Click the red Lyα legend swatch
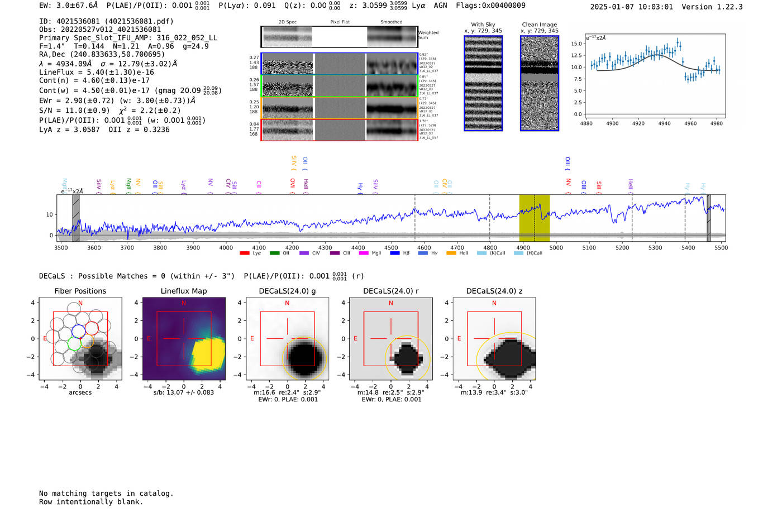This screenshot has height=532, width=782. [244, 253]
